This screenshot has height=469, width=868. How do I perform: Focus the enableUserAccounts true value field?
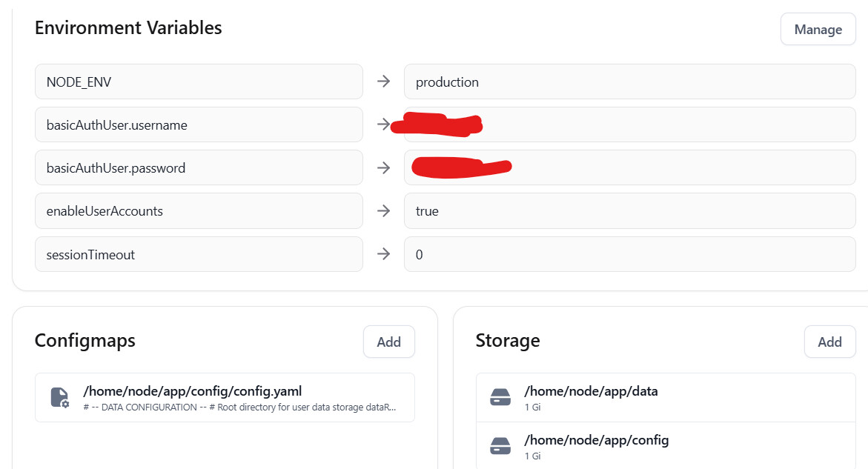[x=629, y=211]
